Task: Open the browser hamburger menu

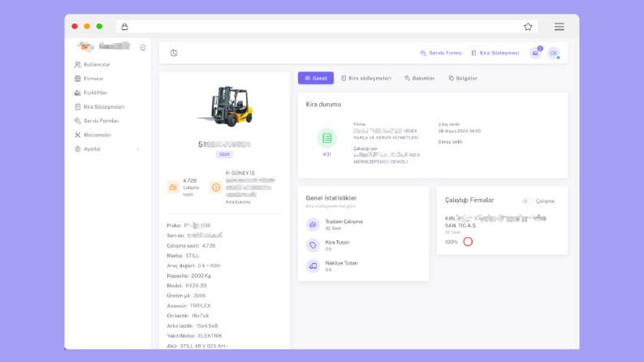Action: (x=560, y=27)
